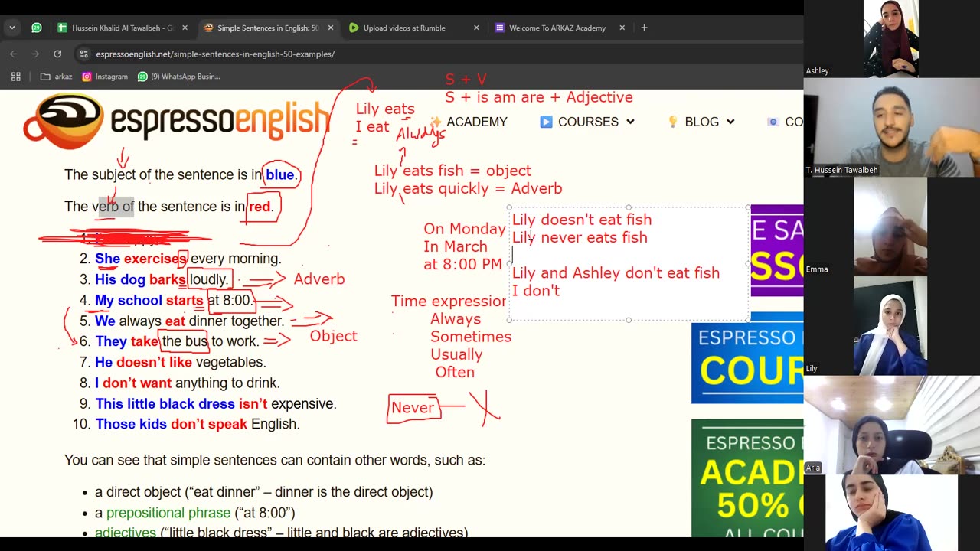980x551 pixels.
Task: Select Ashley's video thumbnail
Action: click(x=891, y=38)
